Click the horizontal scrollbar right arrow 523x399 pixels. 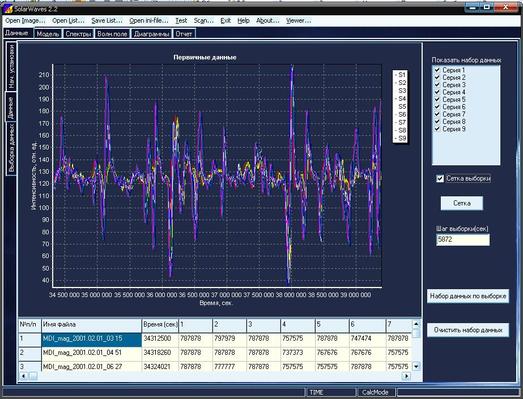click(406, 376)
